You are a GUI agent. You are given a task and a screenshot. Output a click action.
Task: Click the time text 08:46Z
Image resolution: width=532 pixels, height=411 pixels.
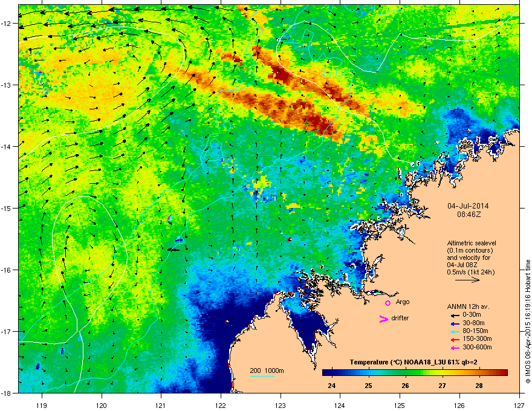tap(469, 215)
